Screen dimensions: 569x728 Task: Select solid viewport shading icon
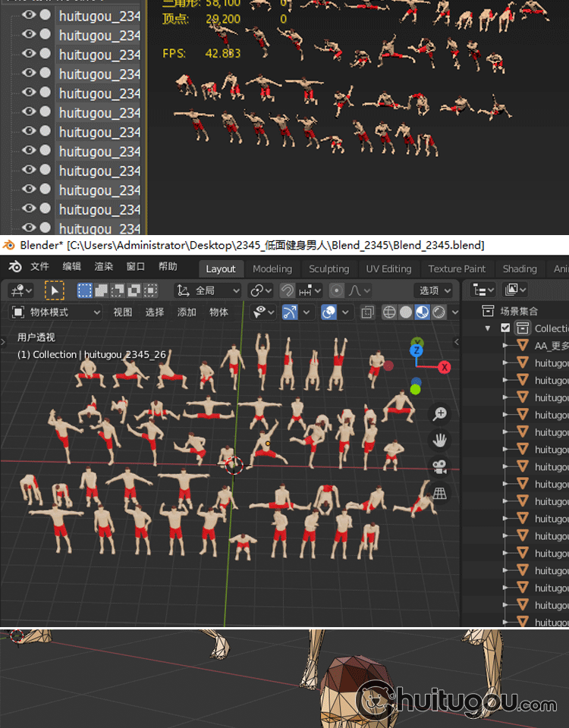pyautogui.click(x=406, y=312)
